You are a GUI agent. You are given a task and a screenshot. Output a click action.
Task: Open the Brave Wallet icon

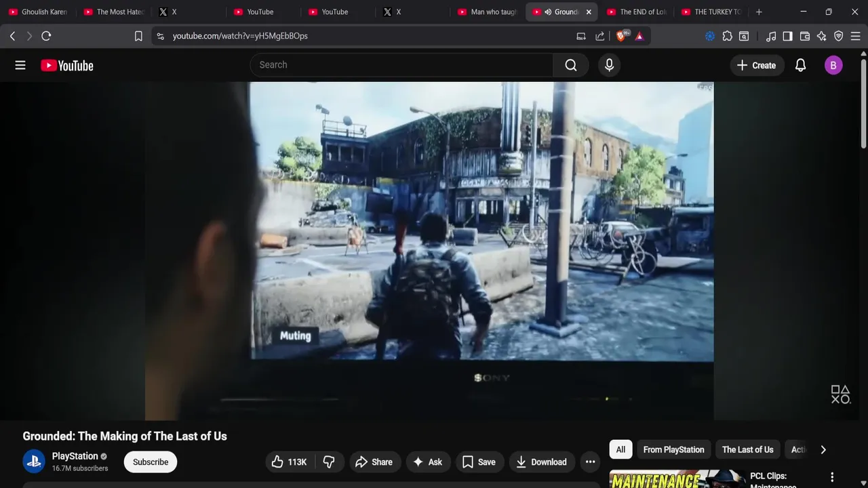(x=805, y=36)
